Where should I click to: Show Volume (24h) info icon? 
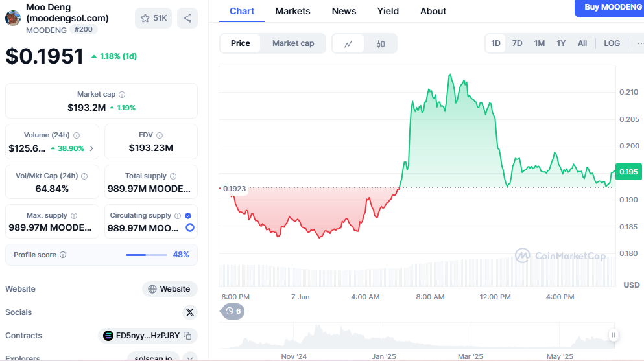click(x=77, y=135)
